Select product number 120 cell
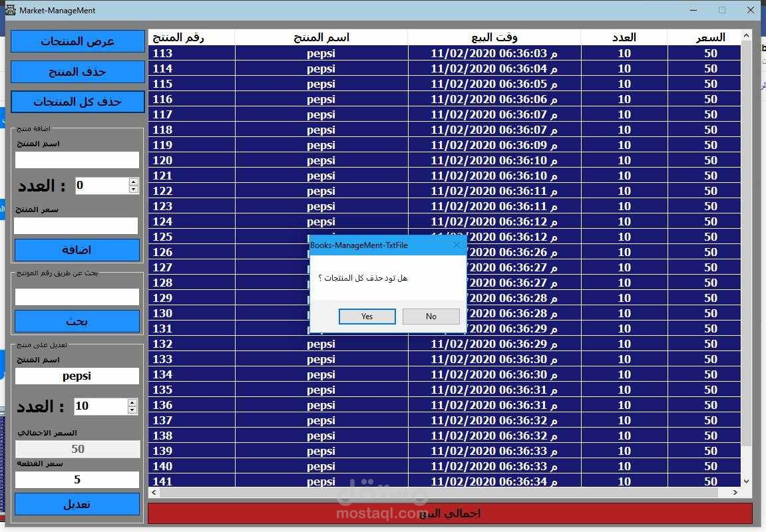The image size is (766, 532). click(192, 160)
